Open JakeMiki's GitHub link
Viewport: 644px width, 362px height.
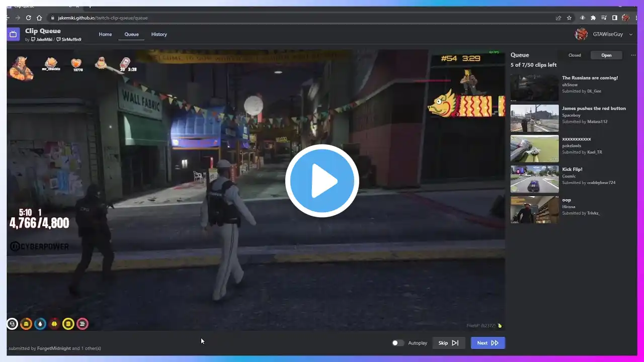point(42,39)
